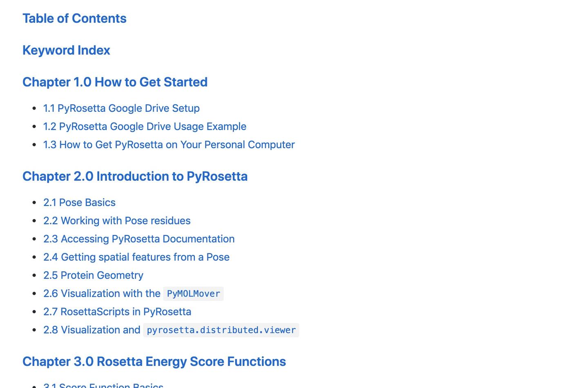Click the 2.6 Visualization with the link text
Image resolution: width=588 pixels, height=388 pixels.
(x=102, y=294)
